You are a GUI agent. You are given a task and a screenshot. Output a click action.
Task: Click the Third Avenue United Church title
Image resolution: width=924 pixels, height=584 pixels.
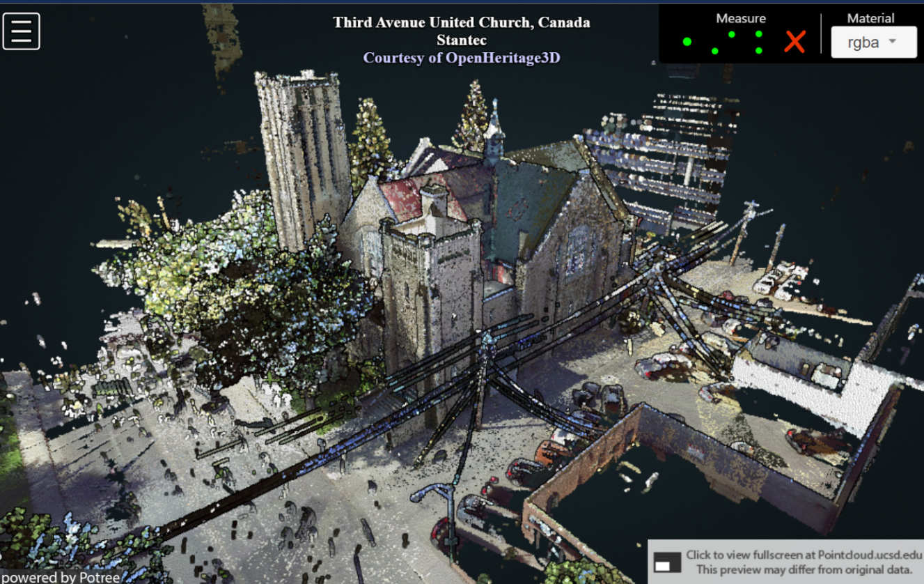pyautogui.click(x=461, y=22)
